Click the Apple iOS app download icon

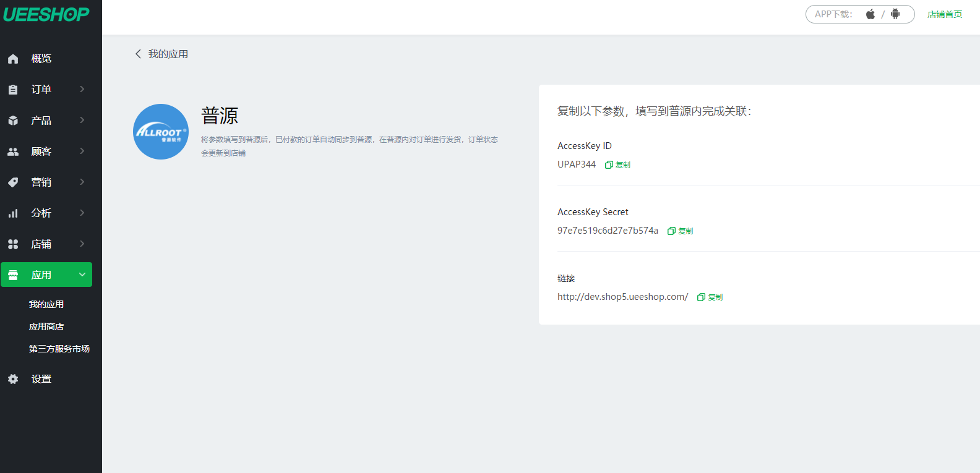(x=870, y=14)
